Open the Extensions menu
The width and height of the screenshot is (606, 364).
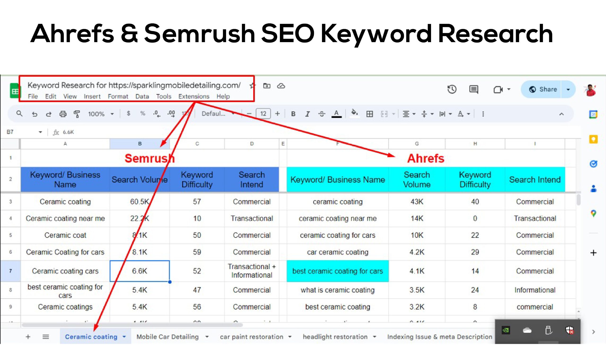(x=194, y=96)
